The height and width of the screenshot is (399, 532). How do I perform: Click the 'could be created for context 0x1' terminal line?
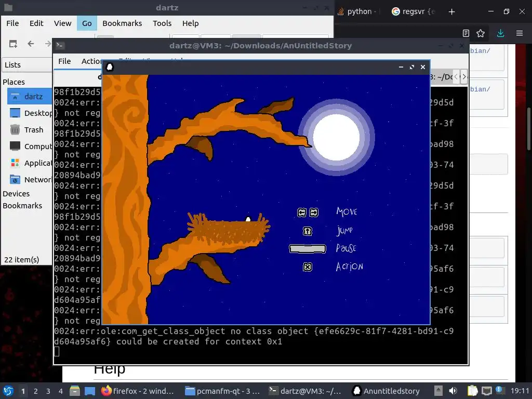pyautogui.click(x=199, y=341)
